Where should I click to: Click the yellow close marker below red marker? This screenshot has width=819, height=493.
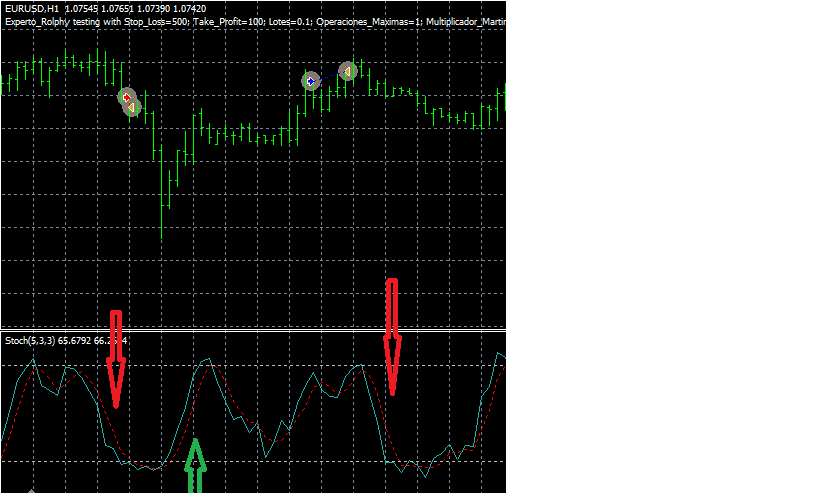coord(132,107)
